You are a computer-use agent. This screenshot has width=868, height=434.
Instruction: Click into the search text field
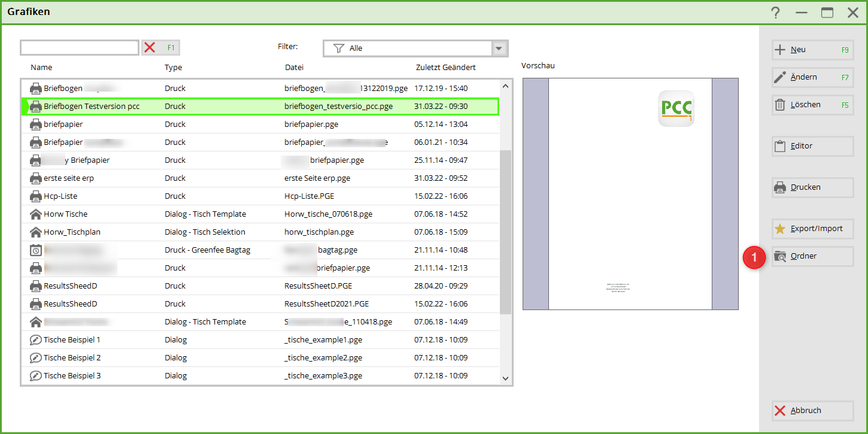coord(80,48)
